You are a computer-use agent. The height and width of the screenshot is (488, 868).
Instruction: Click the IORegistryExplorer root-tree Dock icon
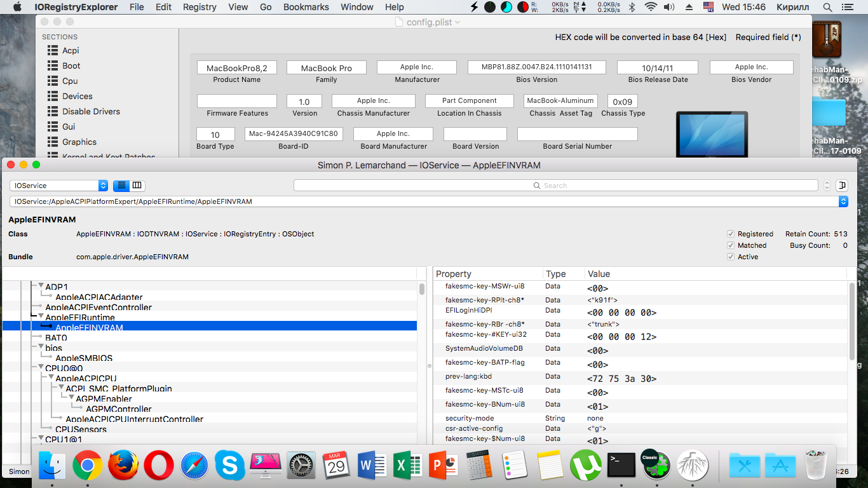(693, 466)
